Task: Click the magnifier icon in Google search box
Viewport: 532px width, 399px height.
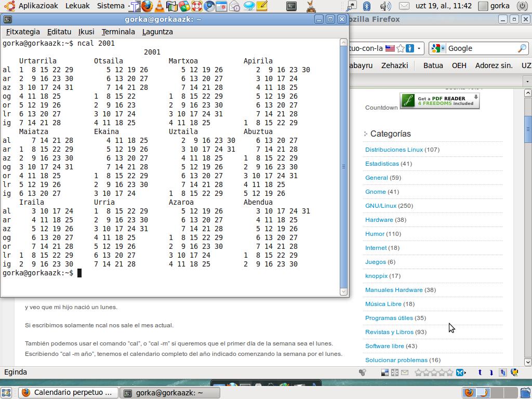Action: [522, 48]
